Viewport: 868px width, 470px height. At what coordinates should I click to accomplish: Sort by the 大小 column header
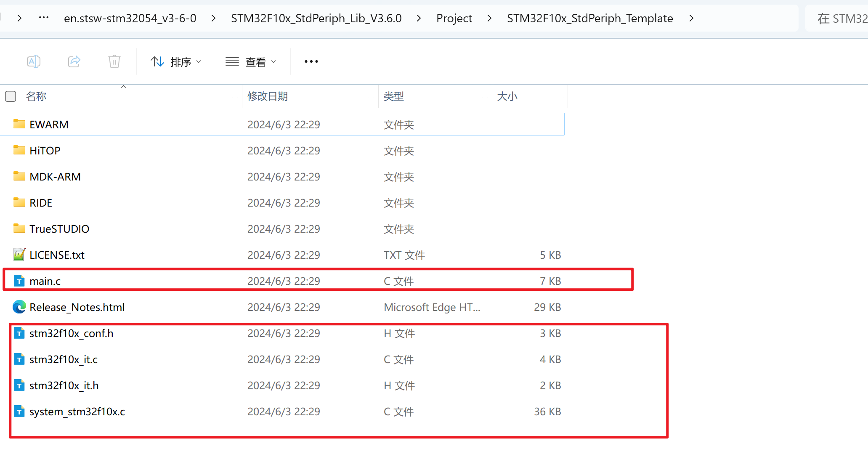pos(507,96)
